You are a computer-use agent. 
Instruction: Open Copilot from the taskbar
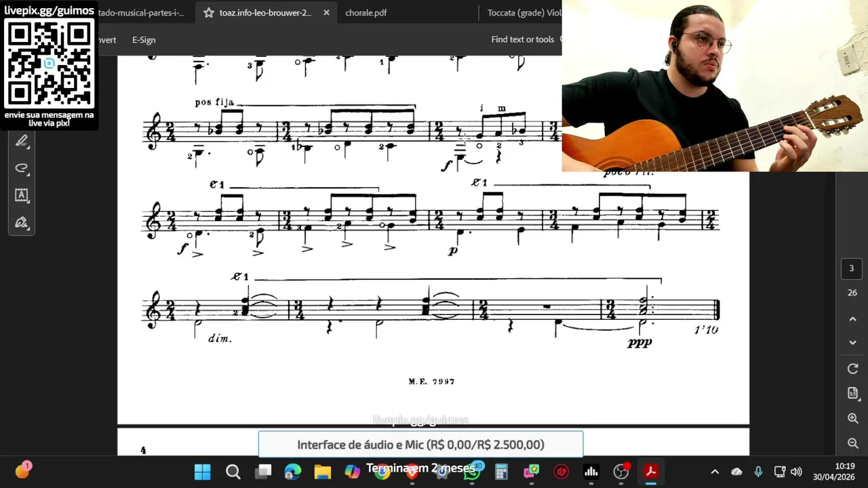[x=353, y=472]
